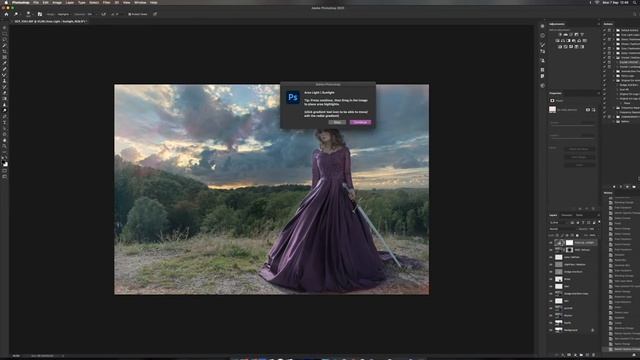Viewport: 640px width, 360px height.
Task: Select the Eraser tool
Action: (4, 93)
